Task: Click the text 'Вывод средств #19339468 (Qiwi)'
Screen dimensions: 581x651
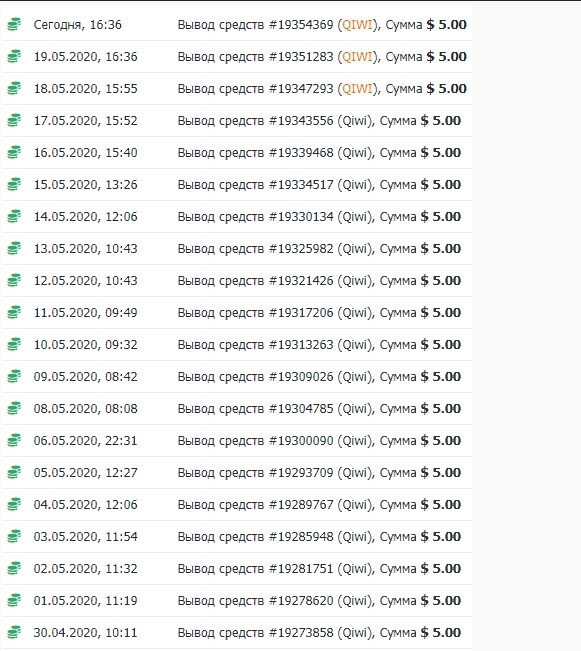Action: pyautogui.click(x=275, y=153)
